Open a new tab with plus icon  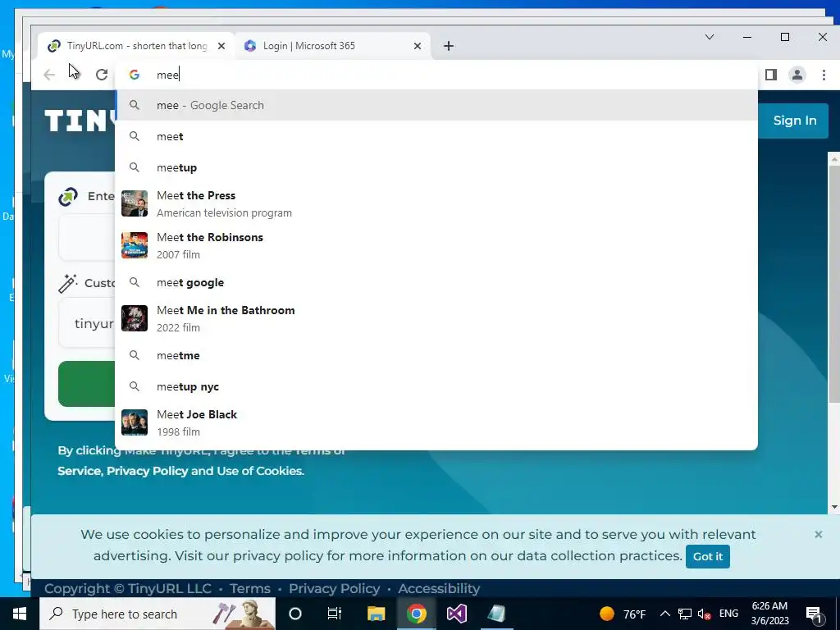point(449,46)
